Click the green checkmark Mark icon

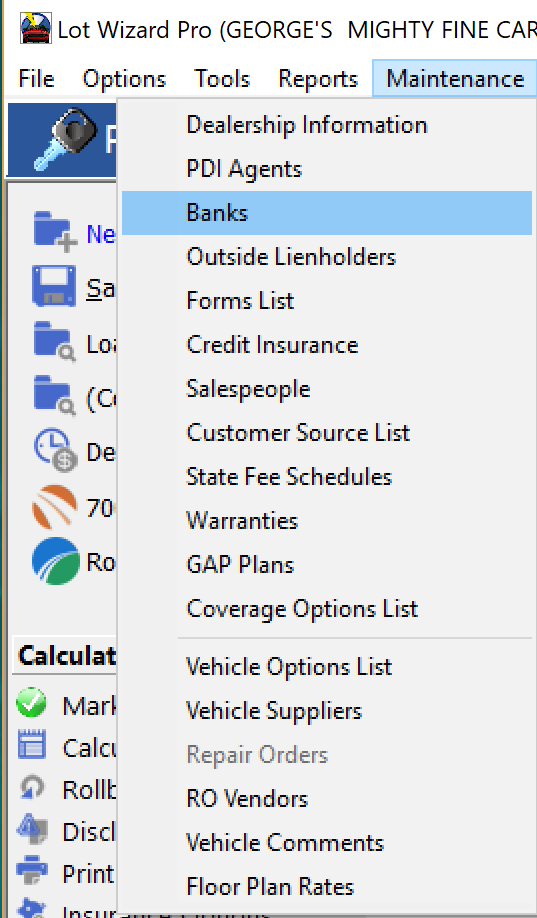pyautogui.click(x=32, y=703)
